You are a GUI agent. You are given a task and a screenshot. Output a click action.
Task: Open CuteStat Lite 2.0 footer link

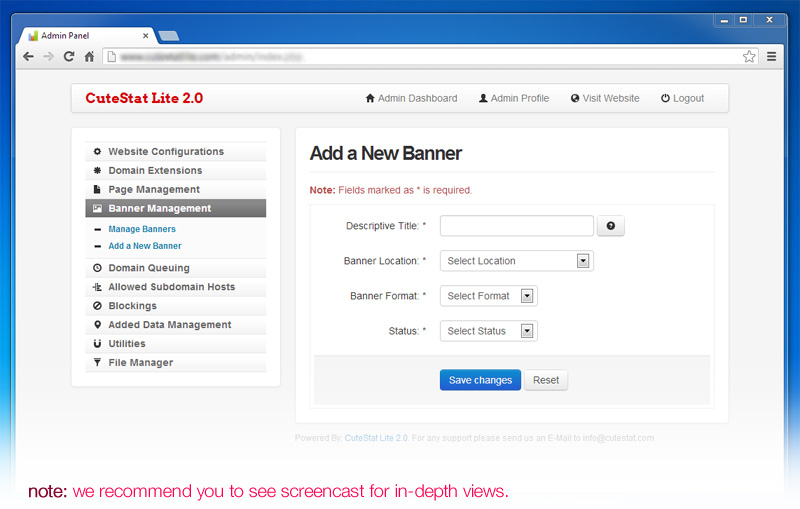click(x=376, y=438)
